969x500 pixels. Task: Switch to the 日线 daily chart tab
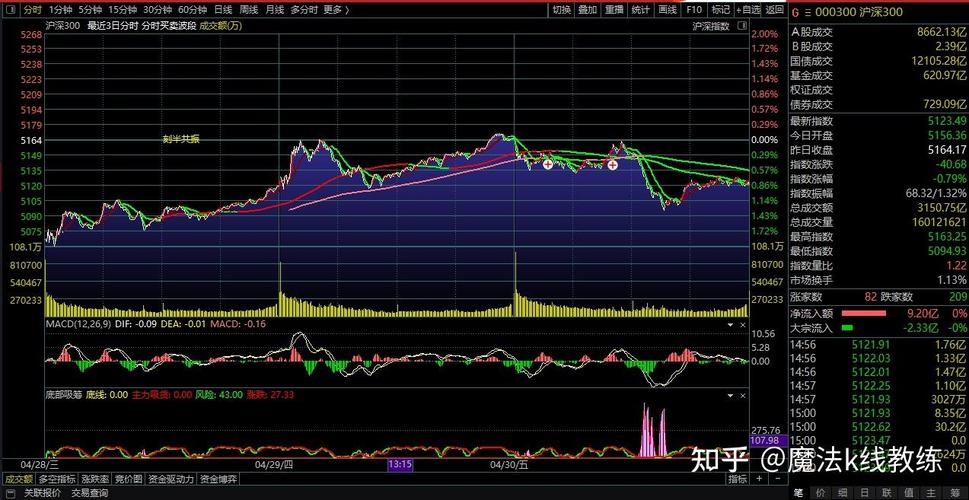[223, 10]
